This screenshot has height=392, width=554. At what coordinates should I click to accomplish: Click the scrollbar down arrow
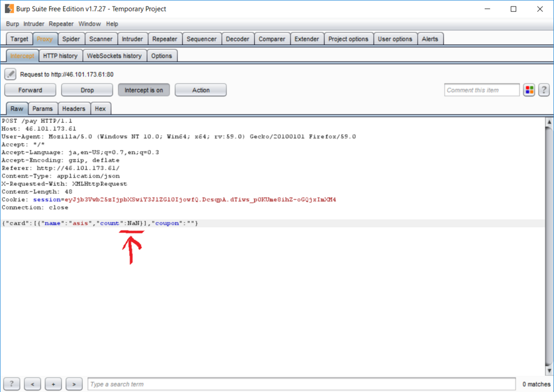549,371
